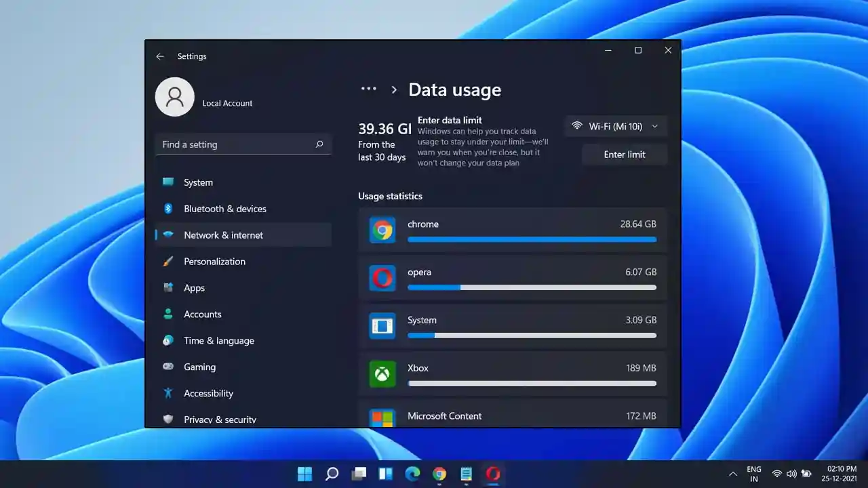Open the Wi-Fi (Mi 10i) network dropdown

click(616, 126)
